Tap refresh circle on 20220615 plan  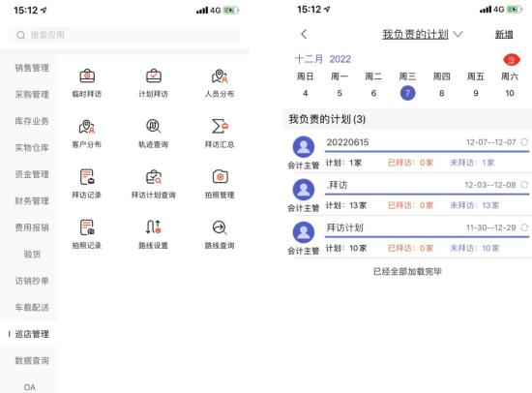[524, 142]
